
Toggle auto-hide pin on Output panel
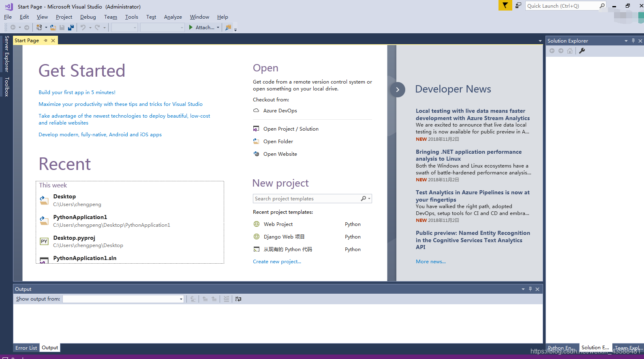[530, 289]
